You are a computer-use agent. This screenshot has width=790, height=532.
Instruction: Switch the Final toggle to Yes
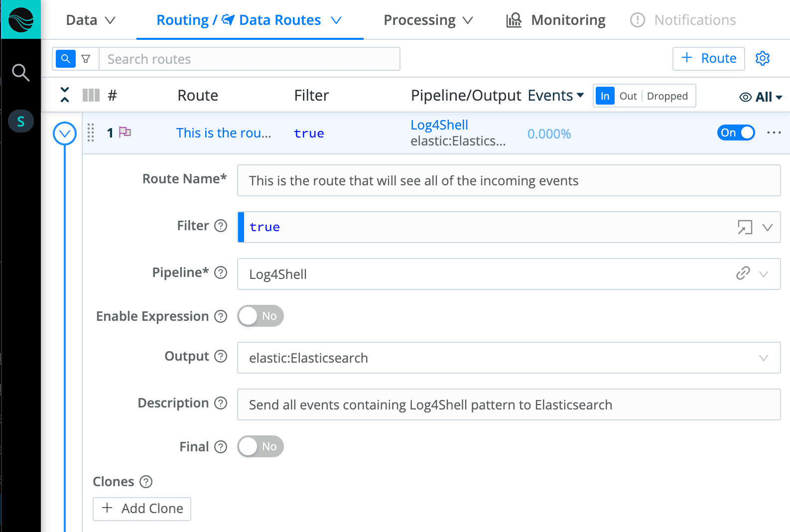point(260,446)
